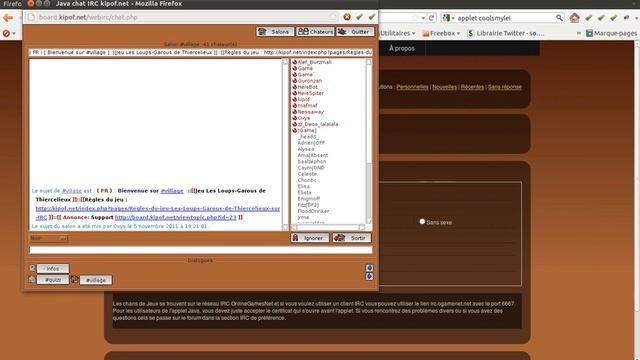Switch to the #quizz channel tab
Image resolution: width=640 pixels, height=360 pixels.
click(53, 280)
